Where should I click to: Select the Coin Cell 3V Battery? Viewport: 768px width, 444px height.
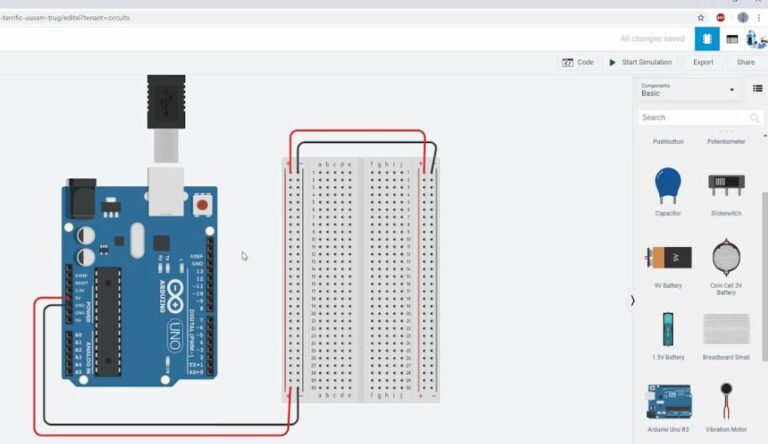click(726, 258)
